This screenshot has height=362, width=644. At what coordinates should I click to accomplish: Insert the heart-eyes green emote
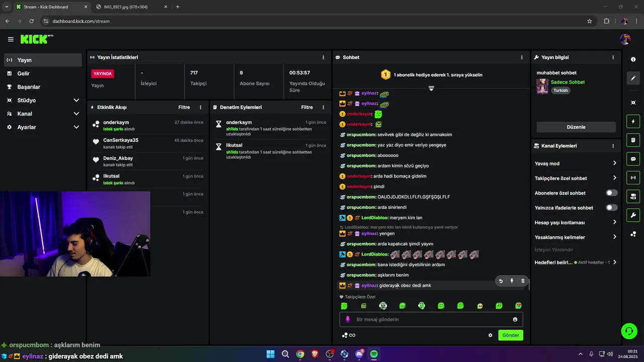pos(518,306)
